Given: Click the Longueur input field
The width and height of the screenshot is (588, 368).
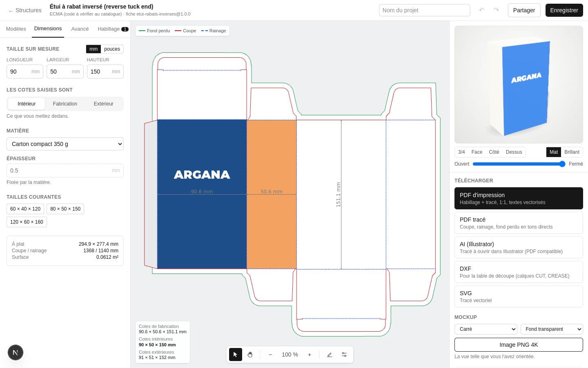Looking at the screenshot, I should (25, 72).
